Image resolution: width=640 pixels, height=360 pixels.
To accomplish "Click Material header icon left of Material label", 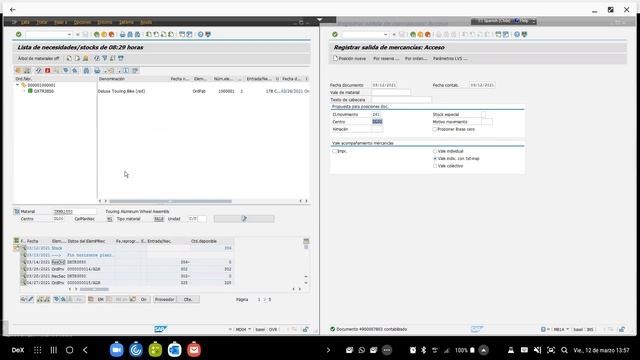I will pos(17,211).
